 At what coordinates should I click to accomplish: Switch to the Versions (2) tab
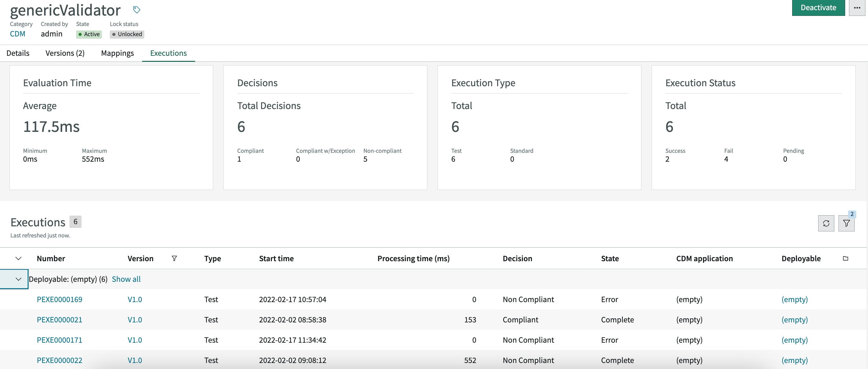point(65,53)
